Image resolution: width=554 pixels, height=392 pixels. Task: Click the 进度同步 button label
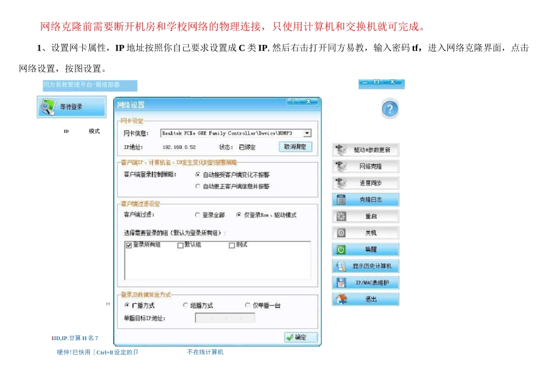click(371, 183)
